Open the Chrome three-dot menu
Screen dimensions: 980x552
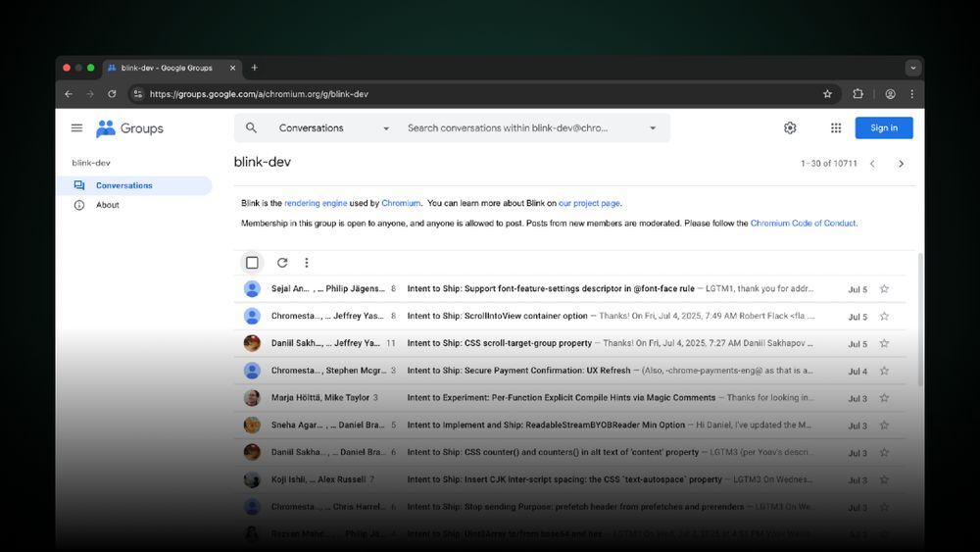tap(911, 94)
